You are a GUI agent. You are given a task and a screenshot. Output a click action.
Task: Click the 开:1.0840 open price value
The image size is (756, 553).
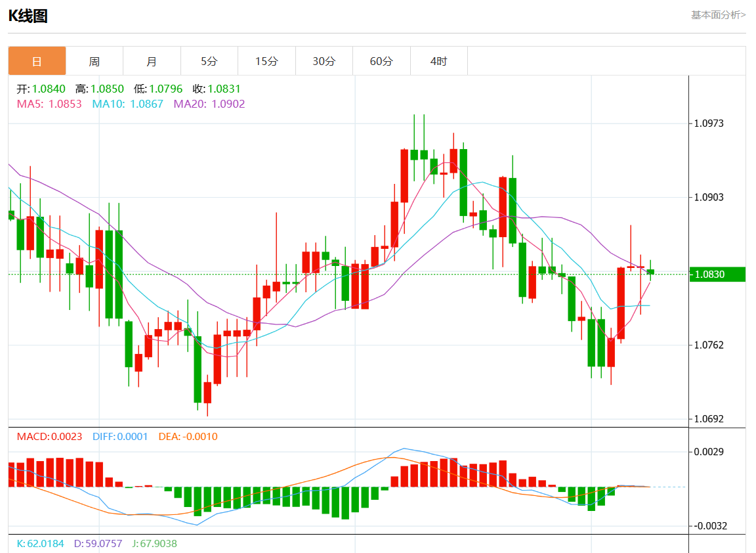(x=41, y=89)
